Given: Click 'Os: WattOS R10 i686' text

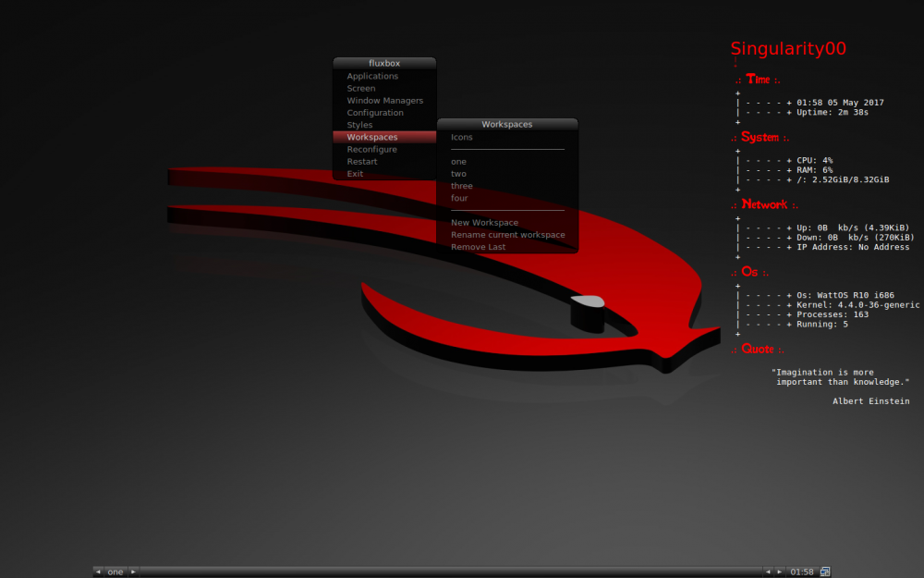Looking at the screenshot, I should tap(845, 296).
